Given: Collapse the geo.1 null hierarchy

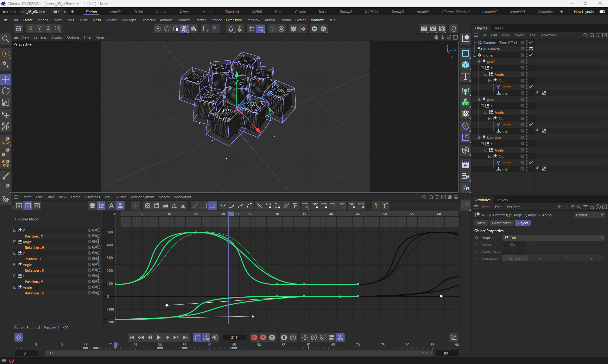Looking at the screenshot, I should [478, 99].
